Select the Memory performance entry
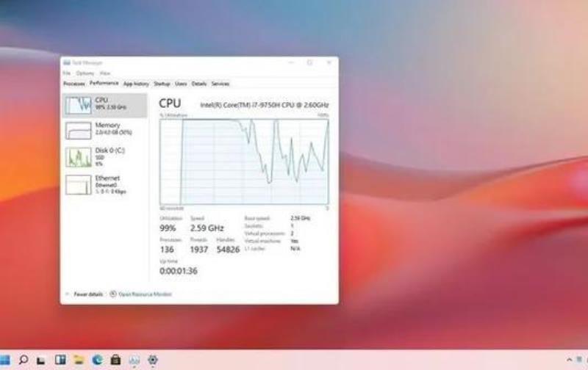Screen dimensions: 588x370 pos(104,130)
